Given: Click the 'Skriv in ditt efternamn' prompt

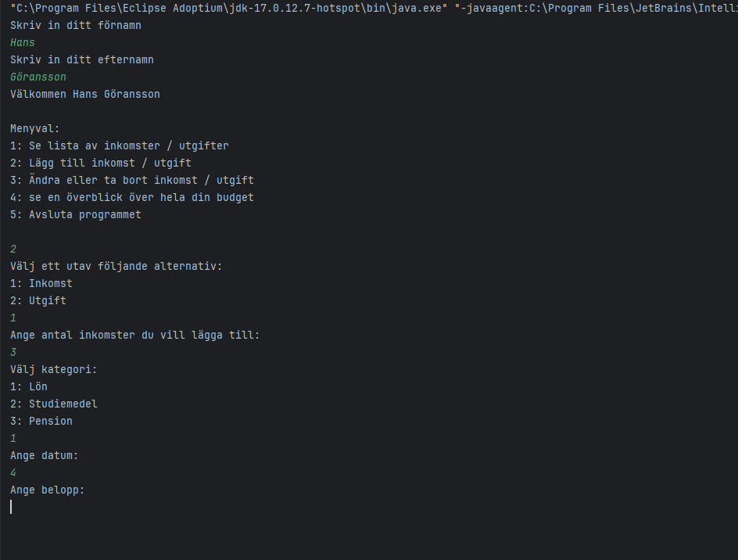Looking at the screenshot, I should point(82,60).
